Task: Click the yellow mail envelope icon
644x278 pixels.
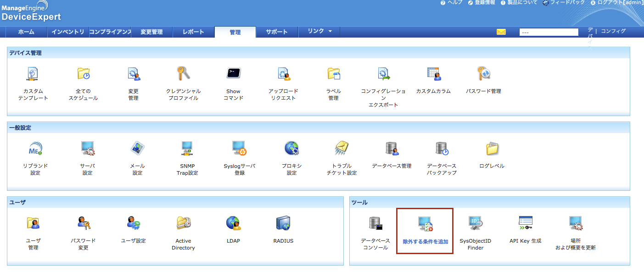Action: 501,32
